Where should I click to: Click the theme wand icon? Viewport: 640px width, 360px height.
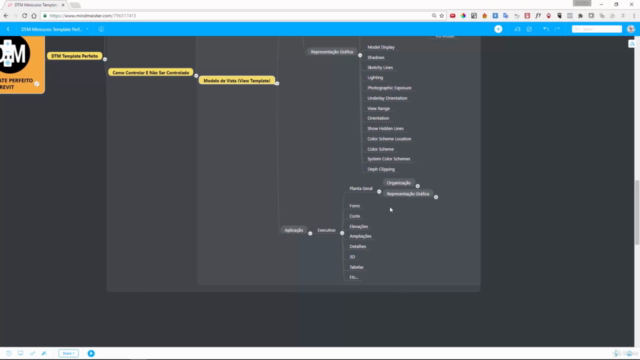[44, 353]
